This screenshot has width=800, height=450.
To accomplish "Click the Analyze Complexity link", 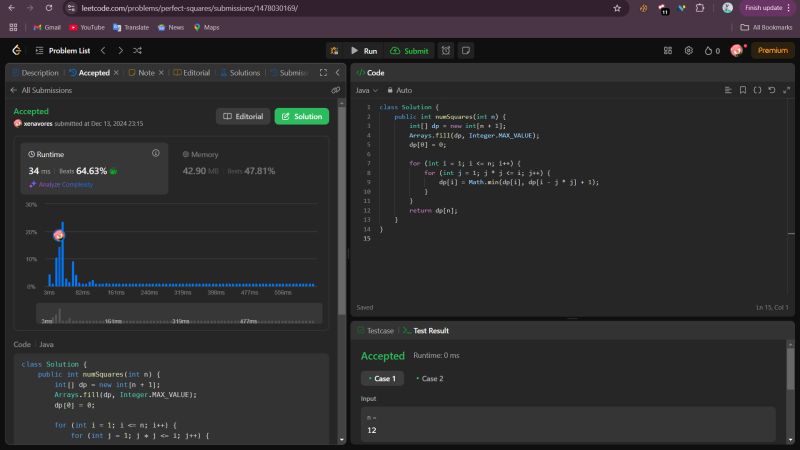I will (66, 184).
